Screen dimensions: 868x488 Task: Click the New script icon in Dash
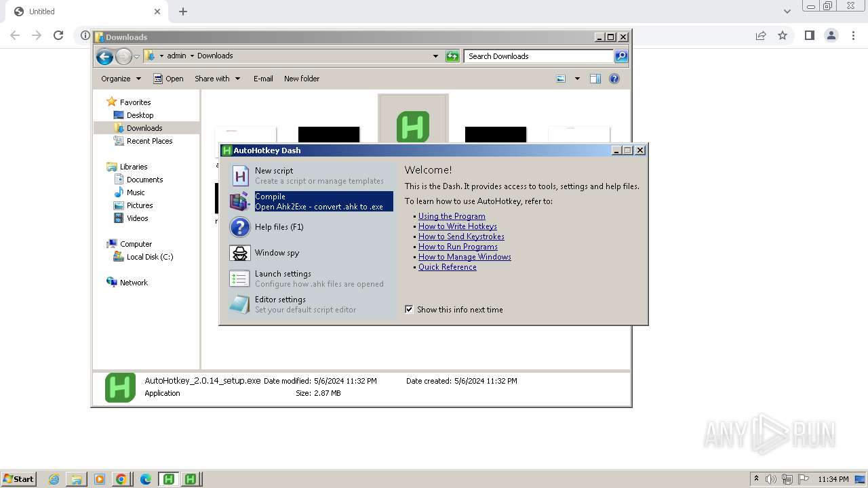[x=240, y=176]
